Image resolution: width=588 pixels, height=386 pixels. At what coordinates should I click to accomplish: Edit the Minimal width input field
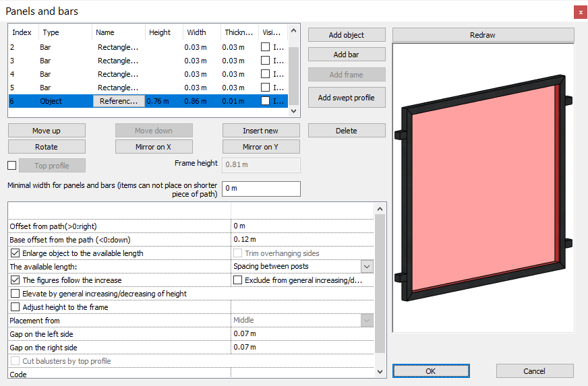(x=261, y=189)
